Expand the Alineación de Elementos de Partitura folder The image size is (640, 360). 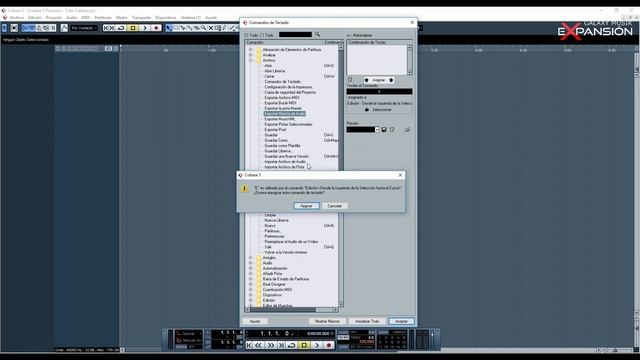(250, 49)
